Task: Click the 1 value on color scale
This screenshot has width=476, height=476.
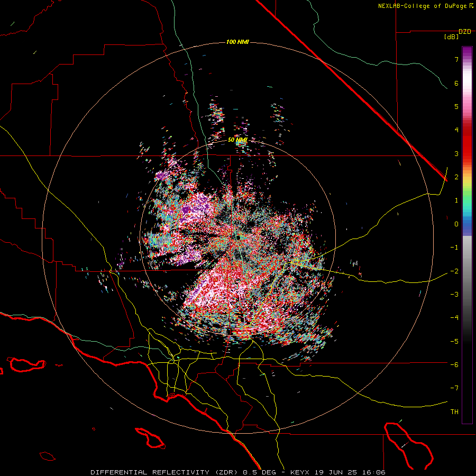Action: point(456,200)
